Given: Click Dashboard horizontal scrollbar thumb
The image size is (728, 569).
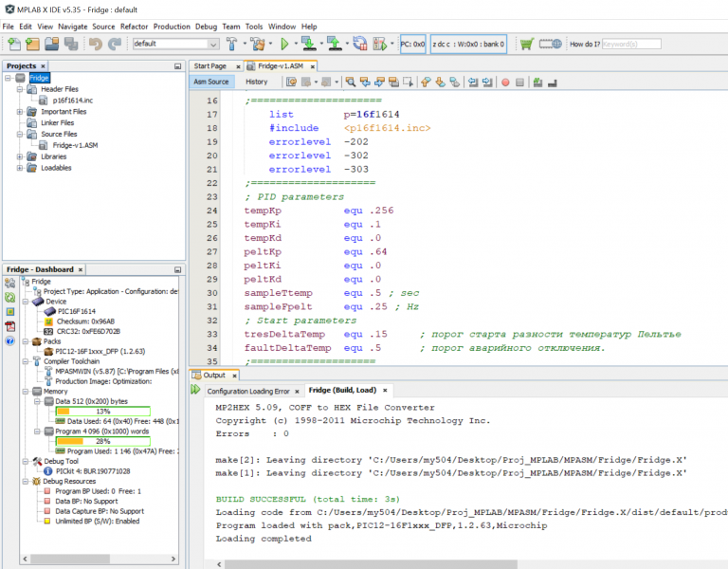Looking at the screenshot, I should pos(70,559).
